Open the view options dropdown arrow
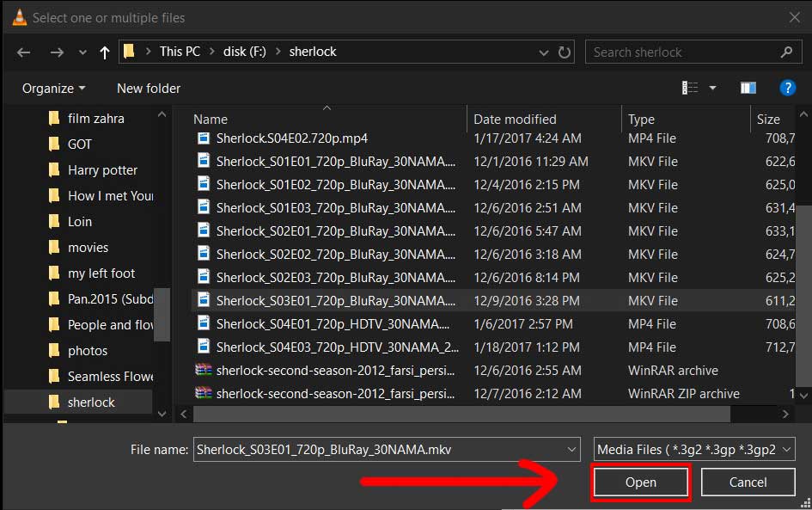812x510 pixels. (712, 88)
